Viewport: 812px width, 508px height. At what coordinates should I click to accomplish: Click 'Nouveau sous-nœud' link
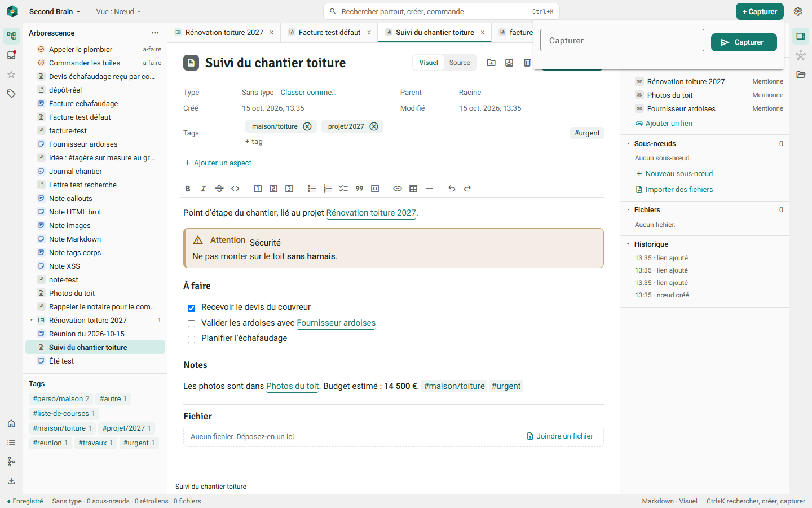coord(674,174)
